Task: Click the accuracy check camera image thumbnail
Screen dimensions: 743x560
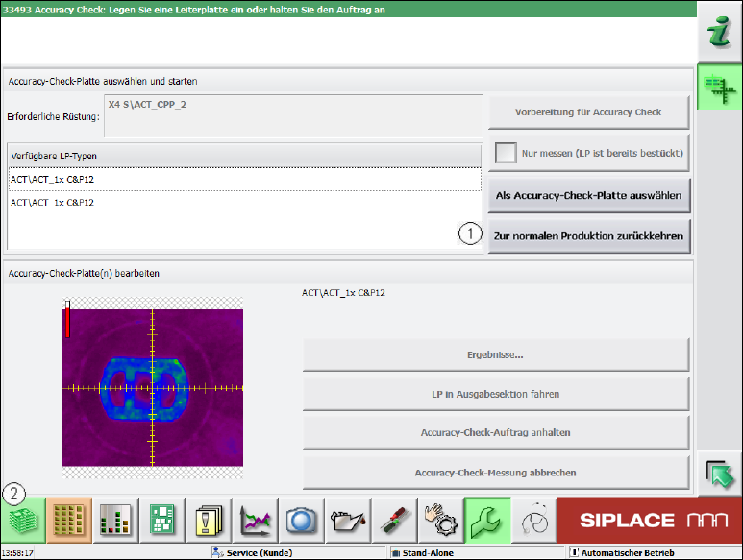Action: 152,388
